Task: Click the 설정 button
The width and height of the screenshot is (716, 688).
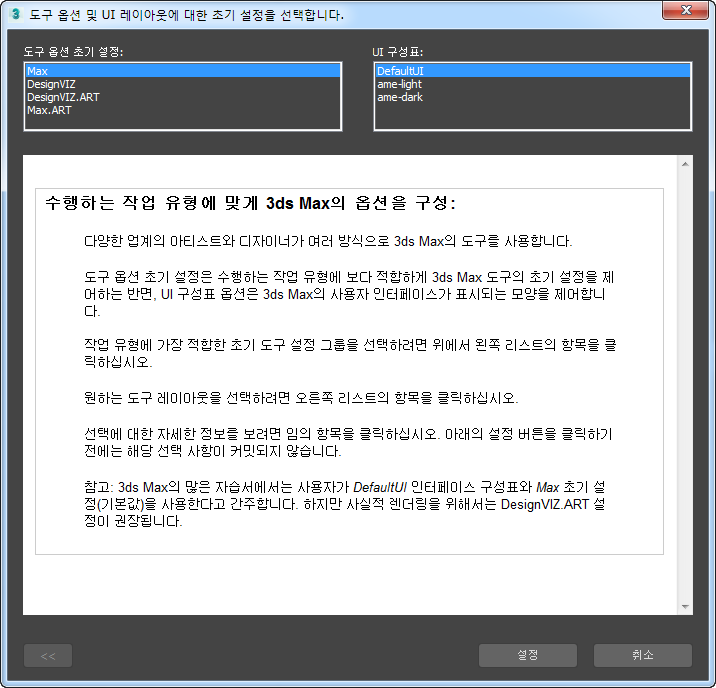Action: point(528,655)
